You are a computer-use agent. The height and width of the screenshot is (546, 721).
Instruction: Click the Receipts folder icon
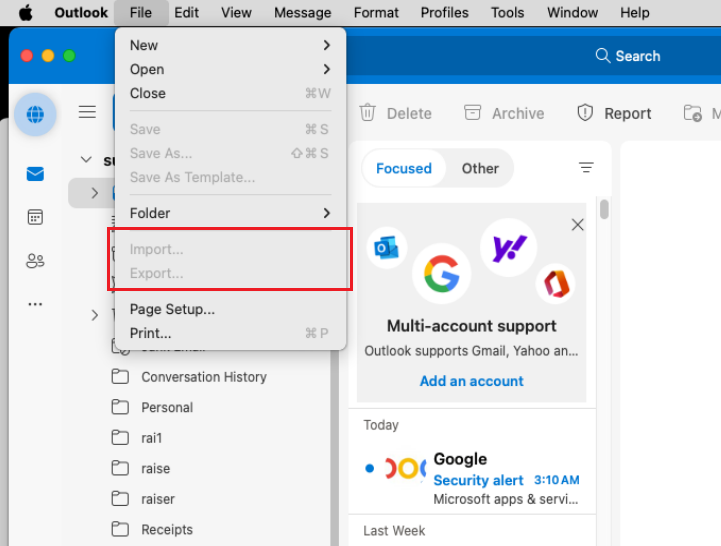click(x=120, y=529)
